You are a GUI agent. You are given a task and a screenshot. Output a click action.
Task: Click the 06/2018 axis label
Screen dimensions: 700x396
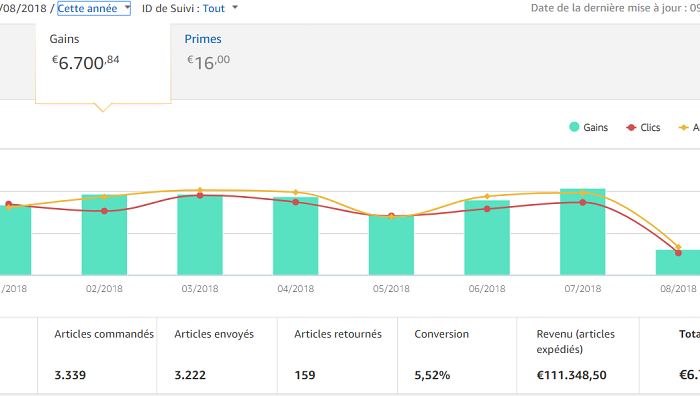pos(487,289)
